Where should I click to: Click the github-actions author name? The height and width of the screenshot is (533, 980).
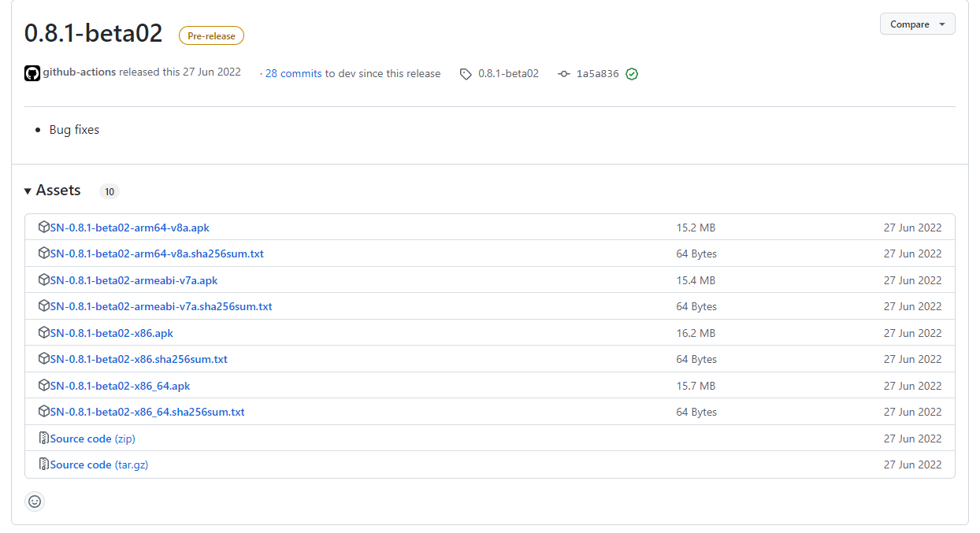pyautogui.click(x=79, y=72)
